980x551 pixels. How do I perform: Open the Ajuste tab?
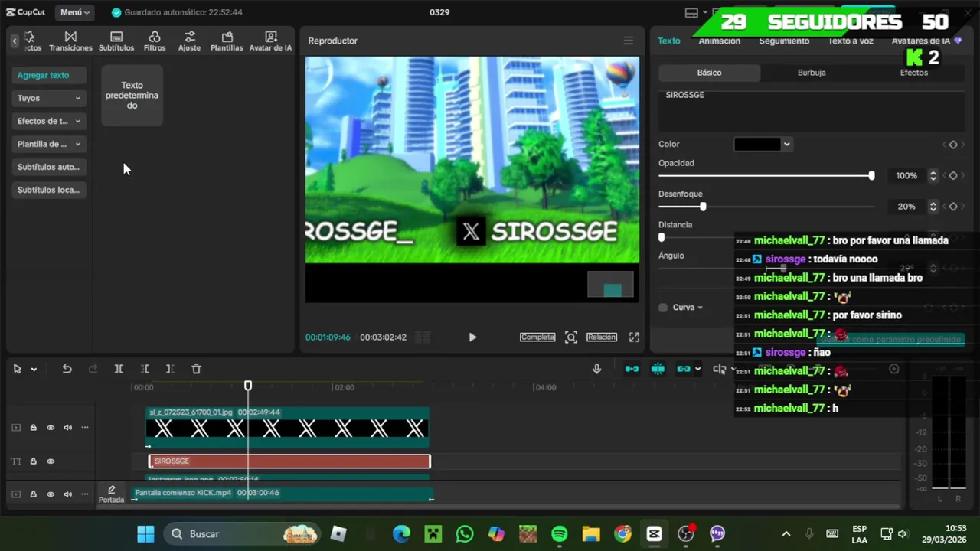tap(189, 41)
